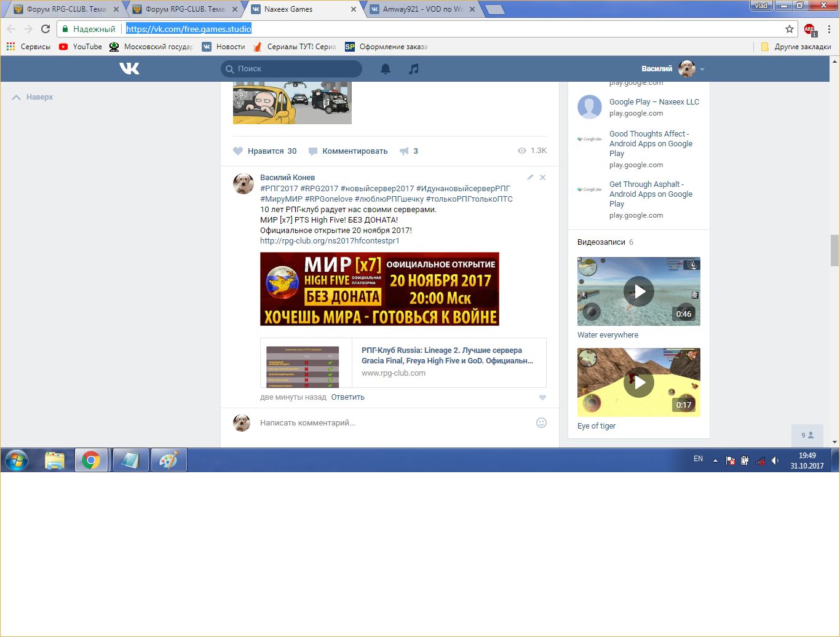Click Комментировать under the post
The image size is (840, 637).
coord(348,151)
